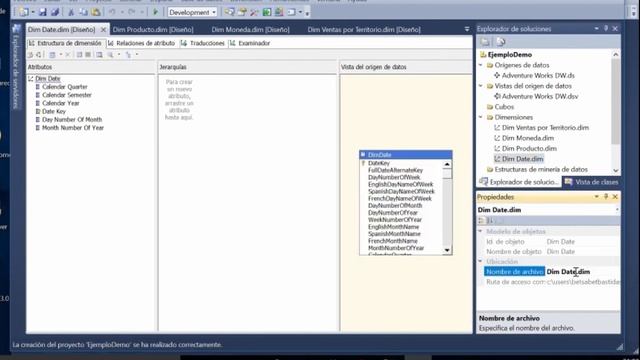
Task: Click the categorized view icon in Properties
Action: click(482, 221)
